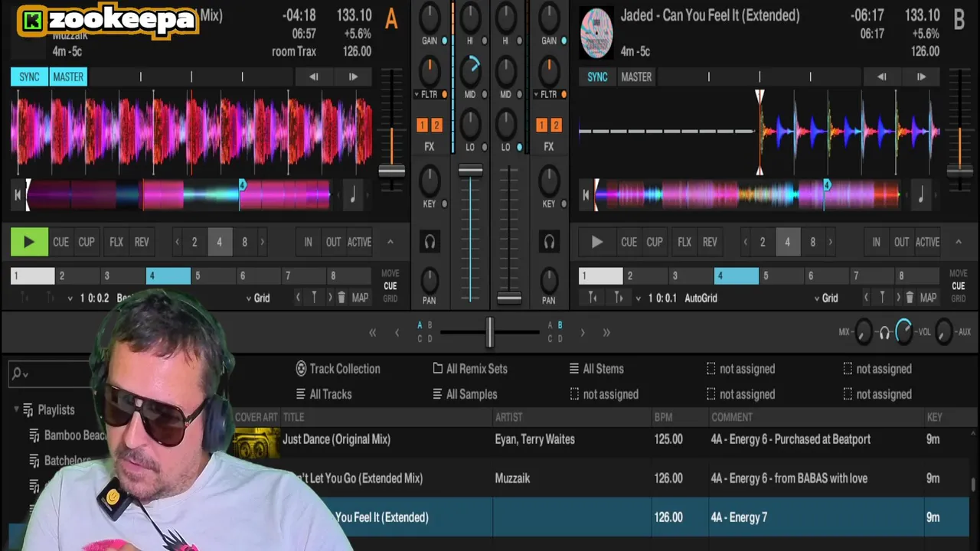Set a grid marker on Deck B

[882, 298]
